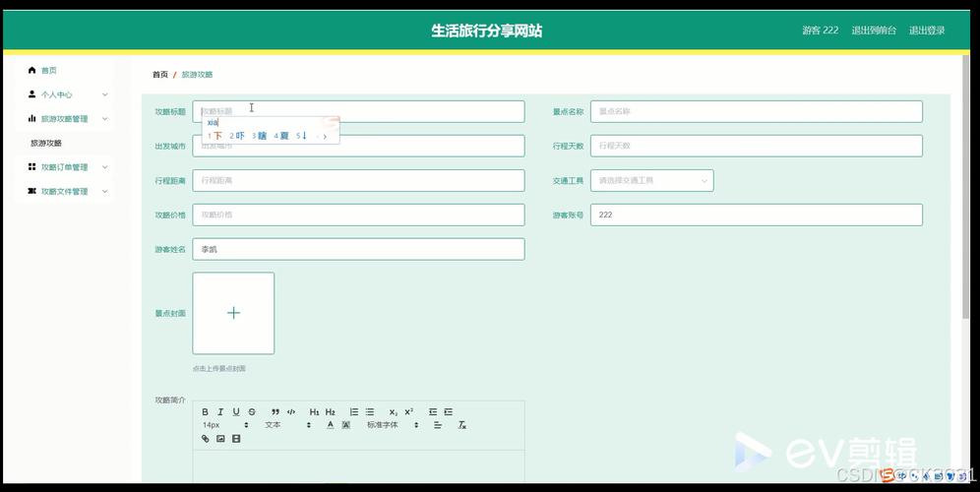Clear text formatting in the editor

click(461, 425)
